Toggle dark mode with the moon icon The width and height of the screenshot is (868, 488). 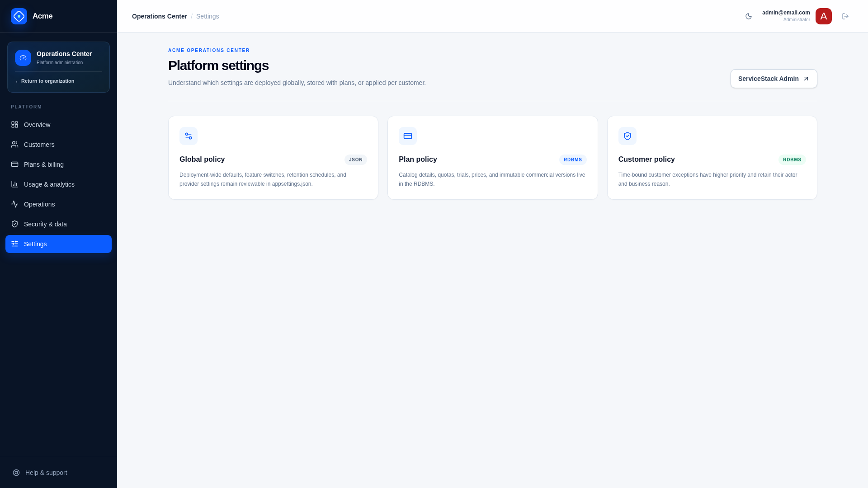[749, 16]
